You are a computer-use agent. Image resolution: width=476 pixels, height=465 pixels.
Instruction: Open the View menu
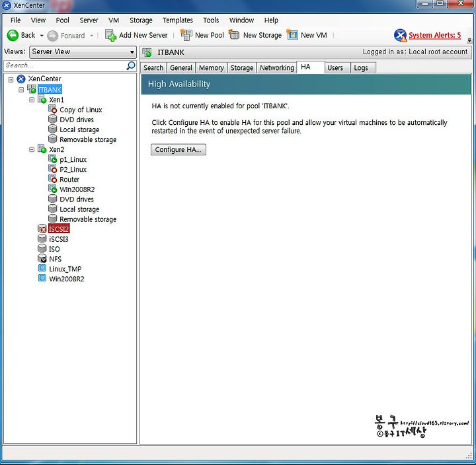(x=38, y=20)
